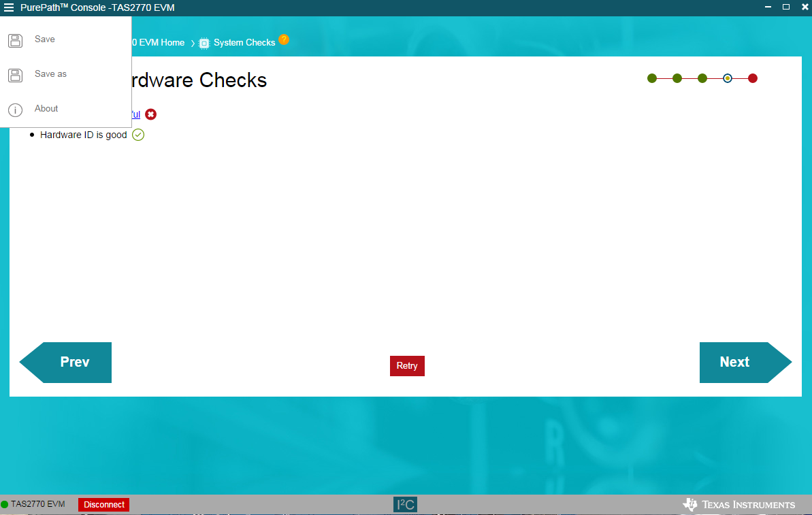The image size is (812, 515).
Task: Select the current fourth progress step dot
Action: 728,78
